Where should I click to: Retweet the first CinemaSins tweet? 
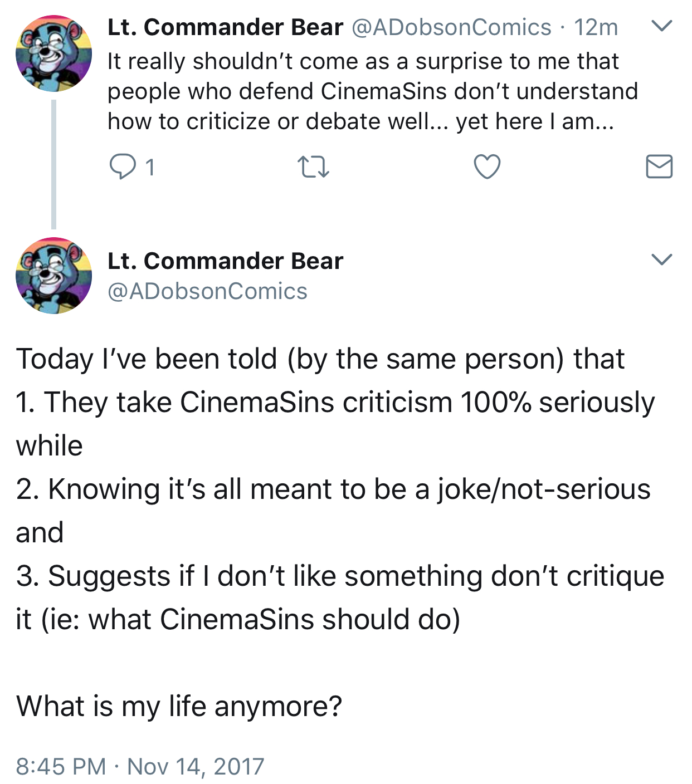314,167
